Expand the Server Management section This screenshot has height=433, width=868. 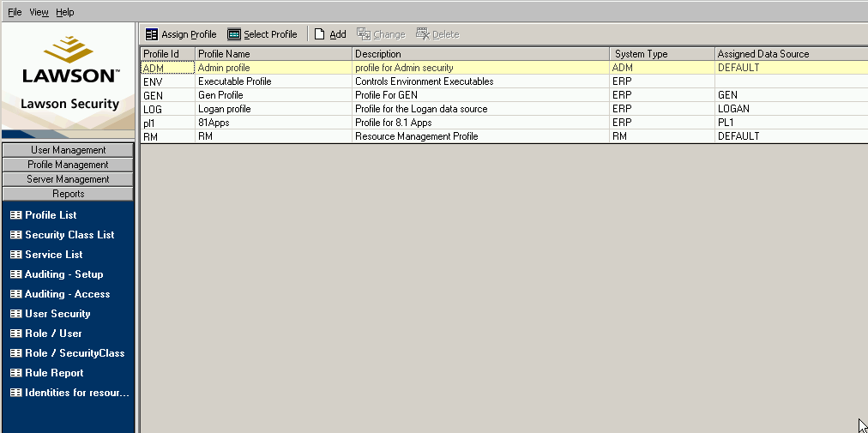(68, 179)
